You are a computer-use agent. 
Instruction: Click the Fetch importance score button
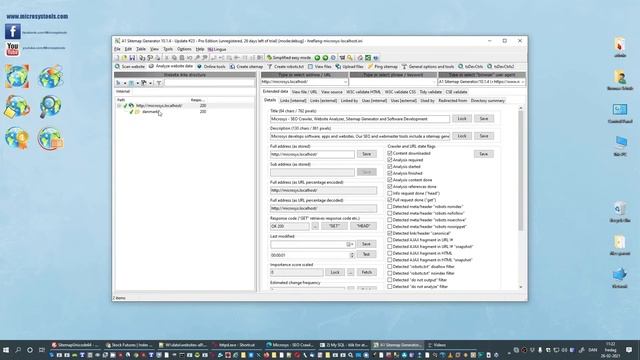coord(367,272)
